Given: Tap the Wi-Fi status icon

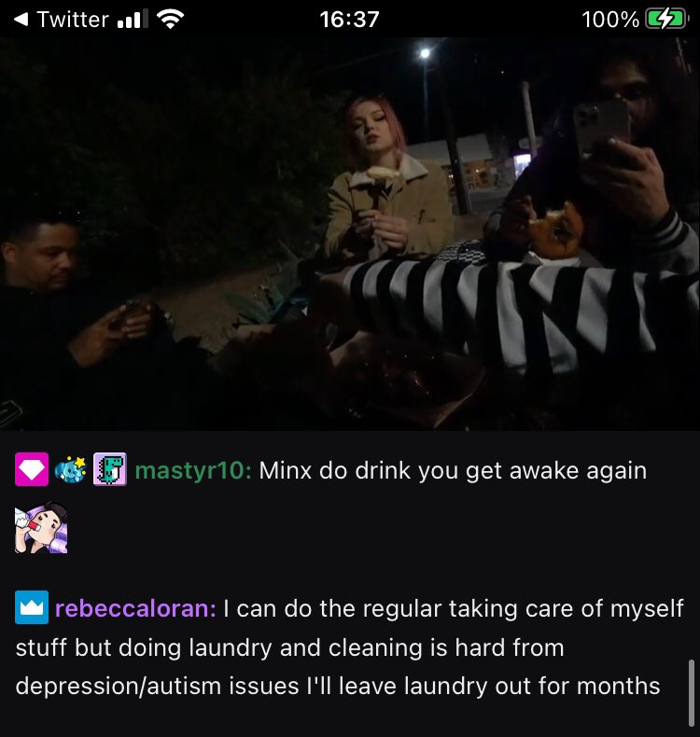Looking at the screenshot, I should (170, 20).
